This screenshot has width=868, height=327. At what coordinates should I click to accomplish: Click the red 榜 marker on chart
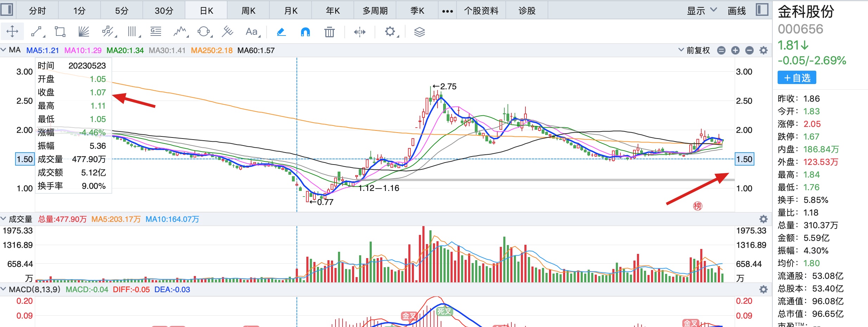(697, 206)
